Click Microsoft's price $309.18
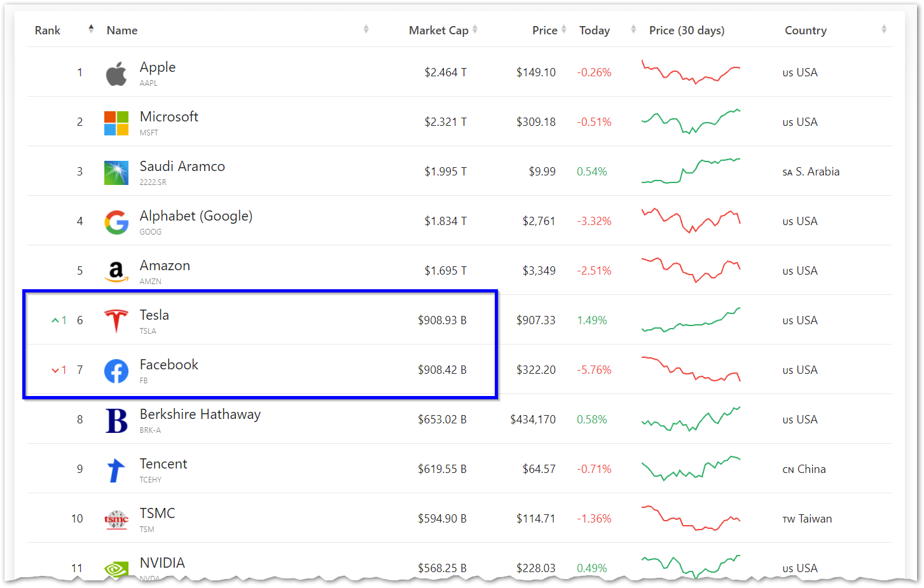This screenshot has height=588, width=924. 536,122
